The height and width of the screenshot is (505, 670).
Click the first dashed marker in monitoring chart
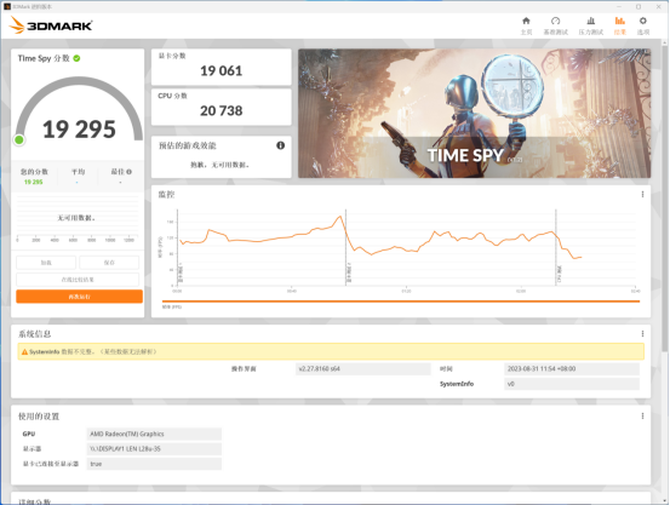pyautogui.click(x=346, y=247)
